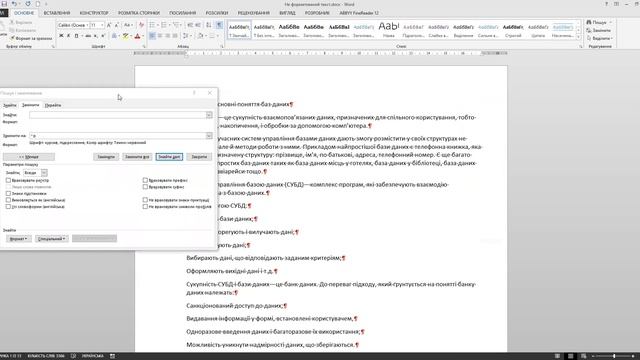
Task: Open font name dropdown
Action: 87,25
